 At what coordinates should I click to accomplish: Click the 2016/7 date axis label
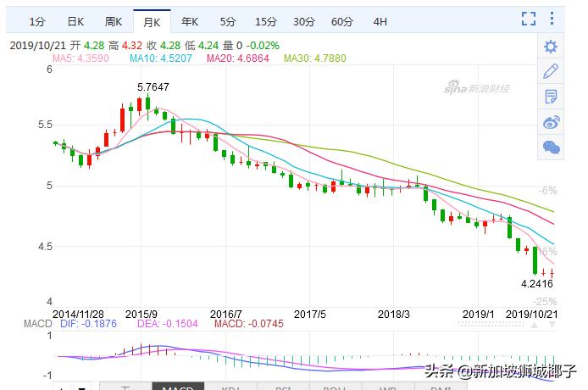coord(225,314)
